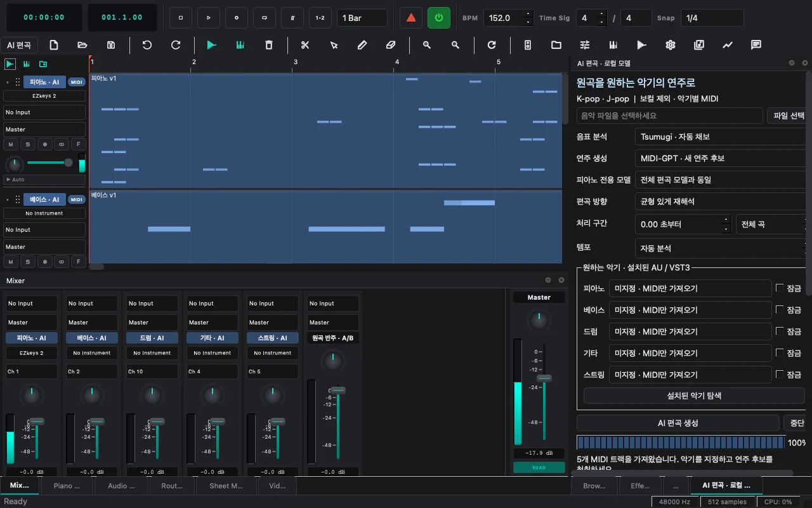Click the Stop transport button
This screenshot has width=812, height=508.
tap(181, 18)
